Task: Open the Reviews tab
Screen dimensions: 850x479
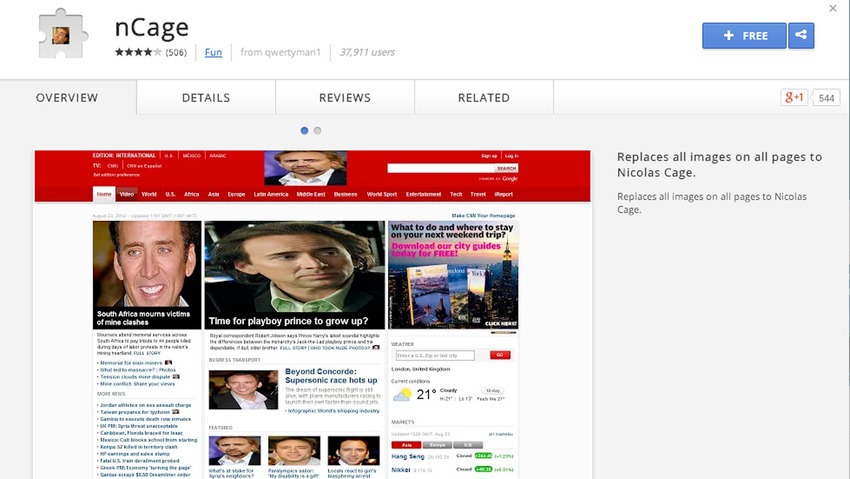Action: click(x=345, y=98)
